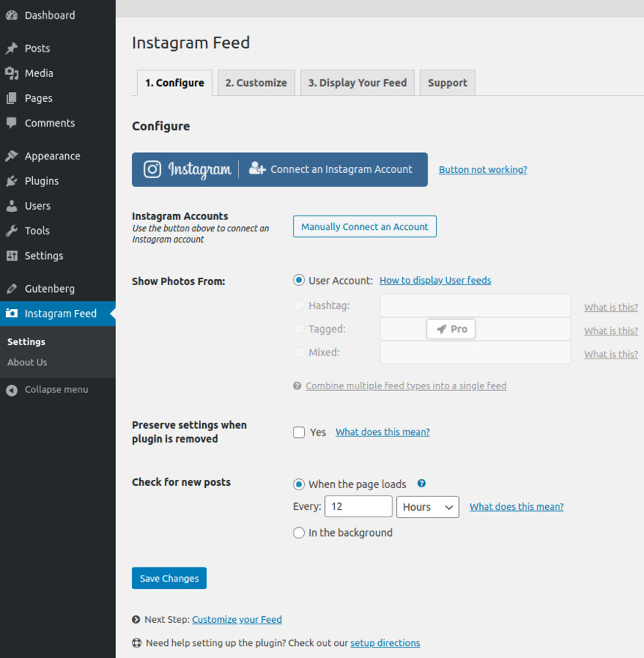This screenshot has height=658, width=644.
Task: Click help icon beside Combine multiple feed types
Action: click(x=297, y=386)
